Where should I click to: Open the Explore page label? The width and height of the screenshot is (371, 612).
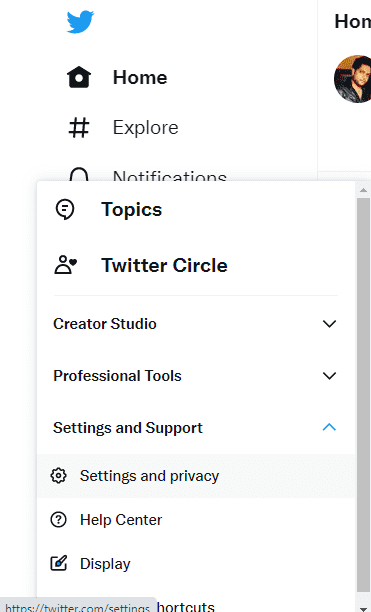(146, 128)
